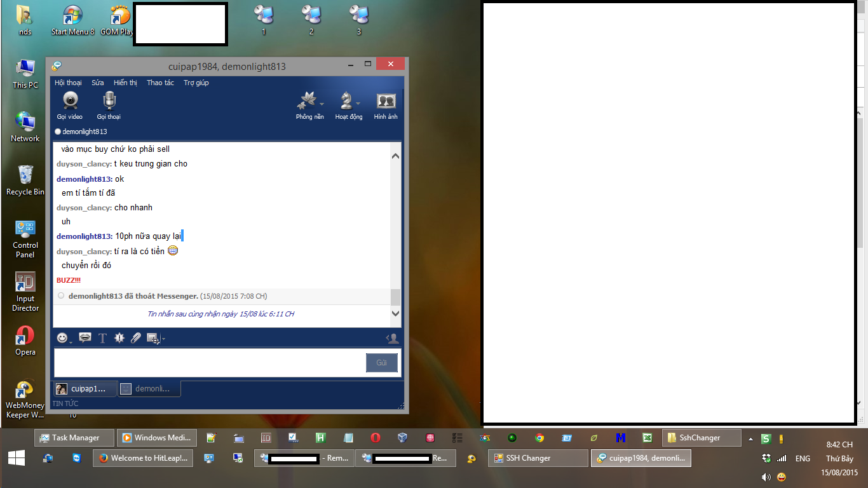Select the desktop shortcut labeled 3
The height and width of the screenshot is (488, 868).
click(359, 20)
